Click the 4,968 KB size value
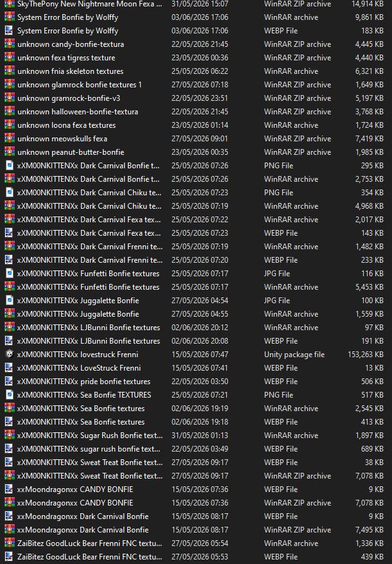The width and height of the screenshot is (392, 564). tap(369, 206)
